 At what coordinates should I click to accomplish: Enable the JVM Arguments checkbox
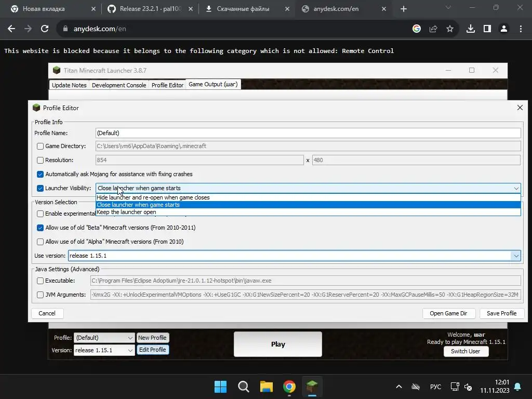click(40, 295)
